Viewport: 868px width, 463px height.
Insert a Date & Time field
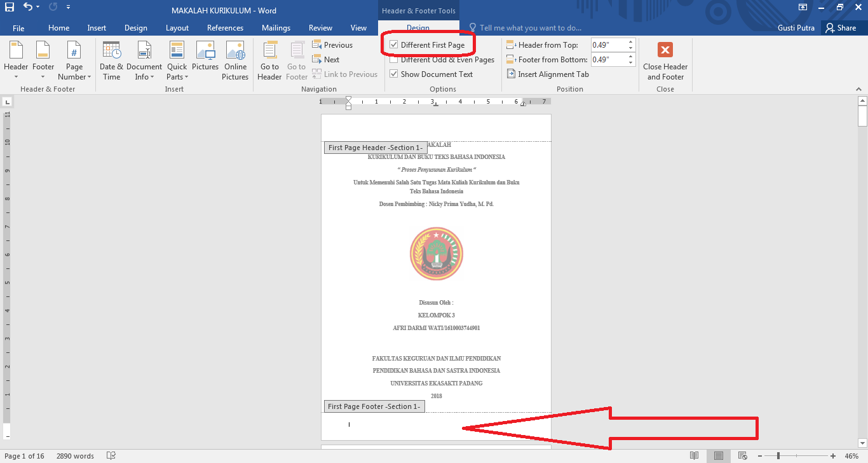click(111, 60)
